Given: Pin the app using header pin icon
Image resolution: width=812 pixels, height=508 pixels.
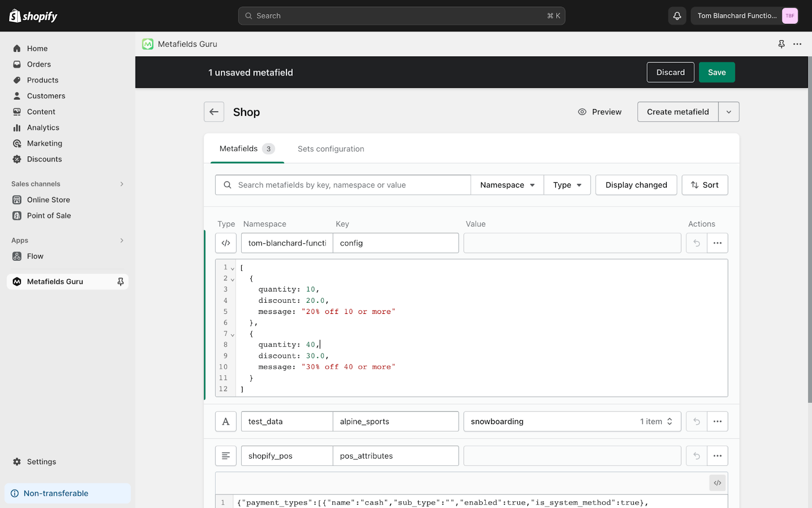Looking at the screenshot, I should point(782,44).
